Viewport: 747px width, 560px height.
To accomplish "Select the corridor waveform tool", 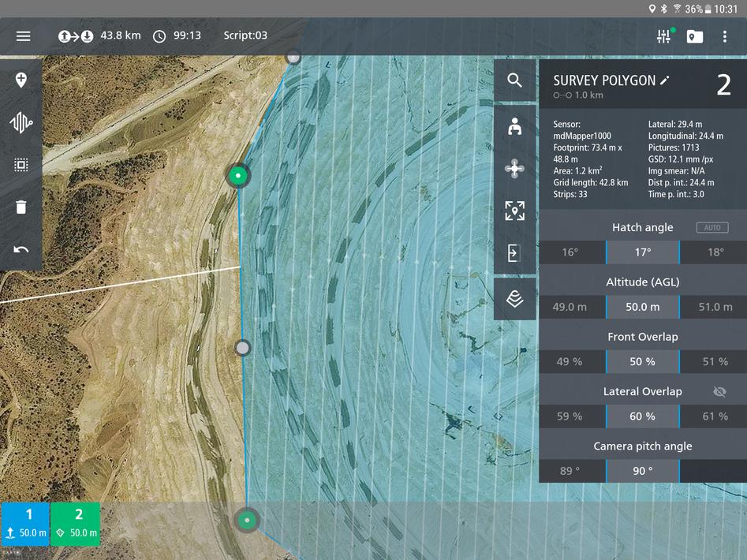I will 21,122.
